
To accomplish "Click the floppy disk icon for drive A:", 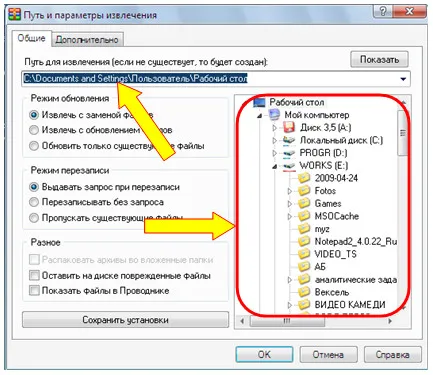I will [289, 127].
